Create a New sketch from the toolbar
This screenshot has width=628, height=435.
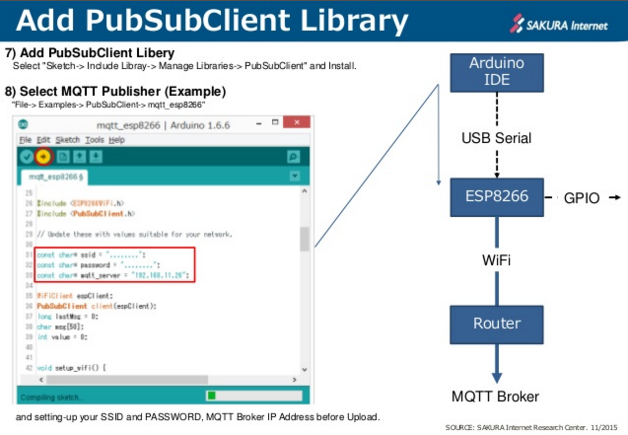pyautogui.click(x=63, y=157)
